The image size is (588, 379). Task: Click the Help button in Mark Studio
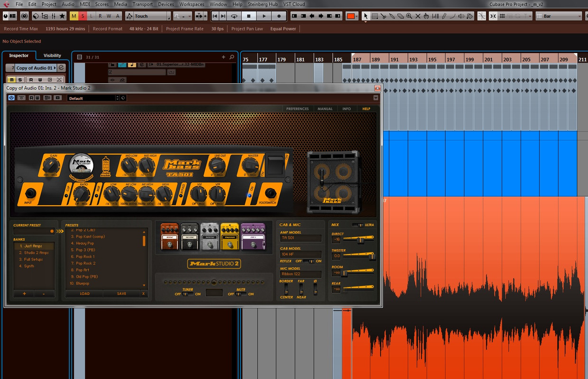click(367, 109)
